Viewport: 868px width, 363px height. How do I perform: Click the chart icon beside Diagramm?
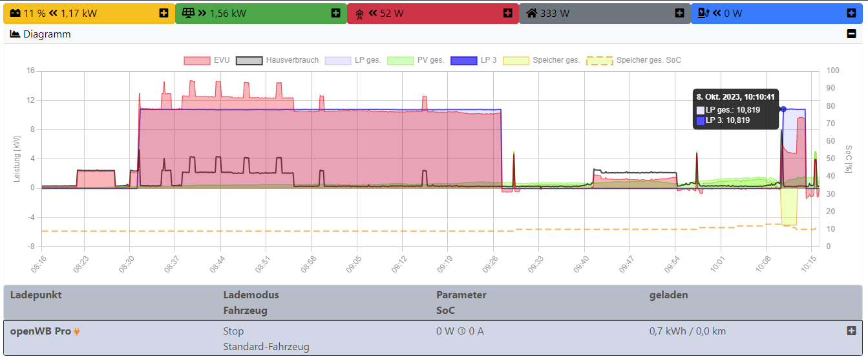point(15,34)
